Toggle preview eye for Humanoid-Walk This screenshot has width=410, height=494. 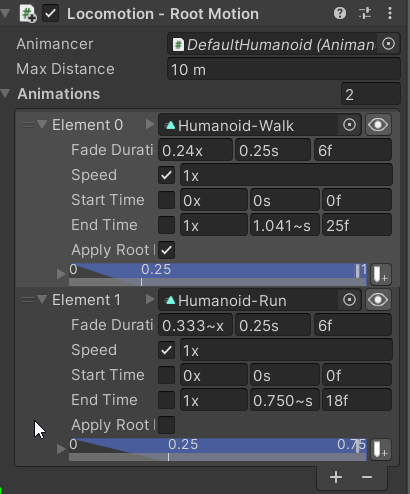coord(378,125)
